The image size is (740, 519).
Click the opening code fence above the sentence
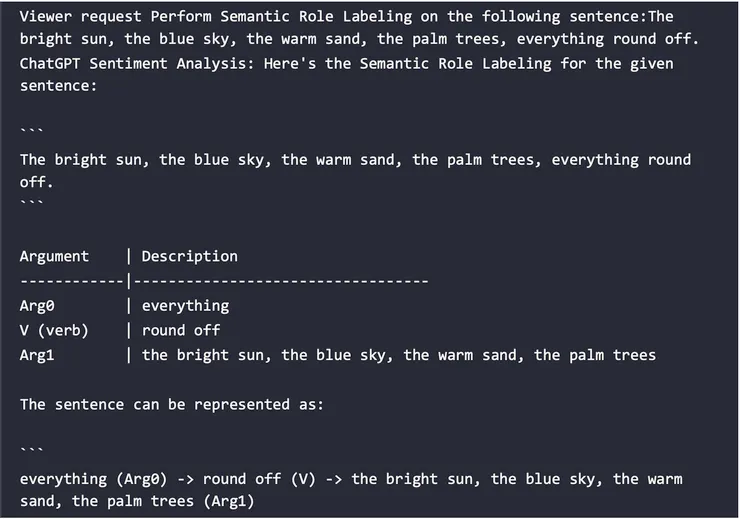click(x=32, y=129)
